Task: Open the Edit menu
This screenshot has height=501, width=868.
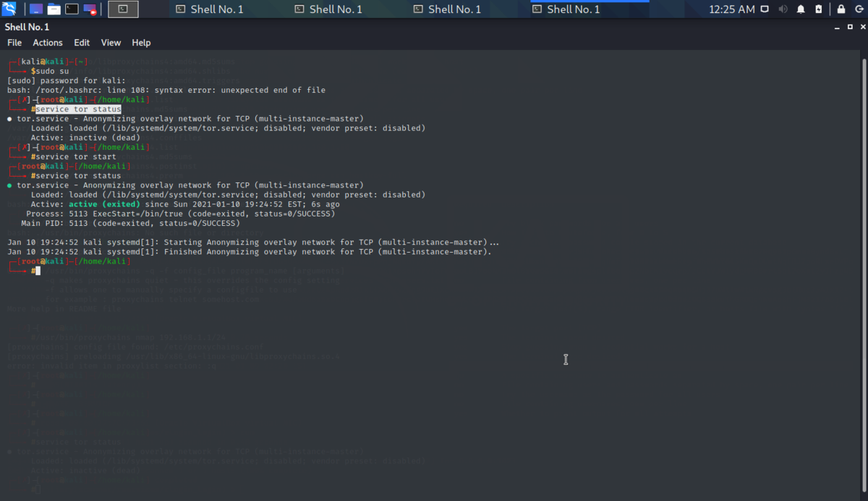Action: 82,43
